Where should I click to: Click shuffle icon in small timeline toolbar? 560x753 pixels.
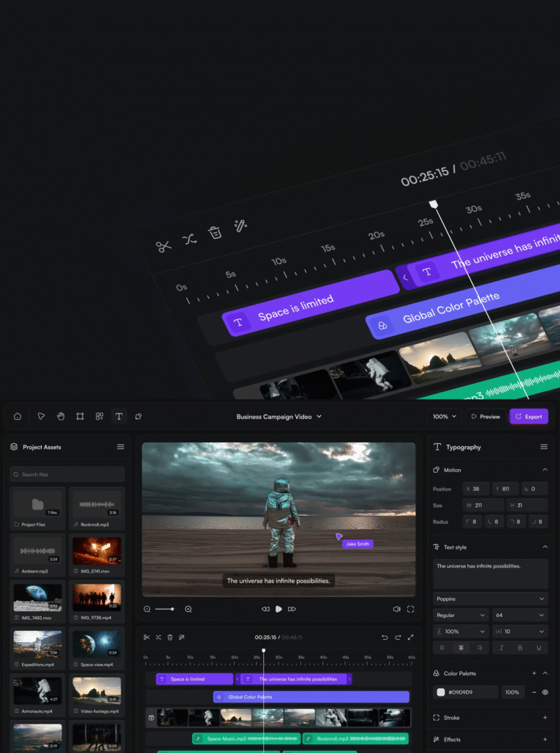pyautogui.click(x=158, y=638)
